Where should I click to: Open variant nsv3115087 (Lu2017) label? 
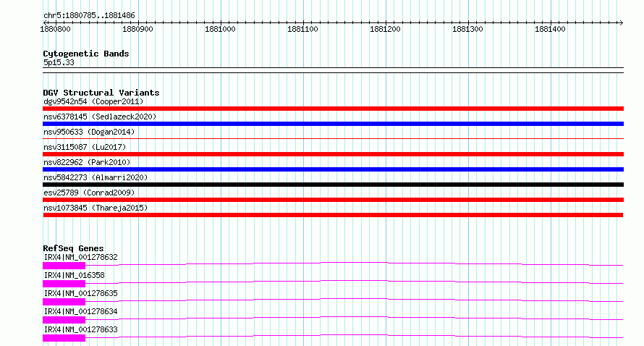pos(85,147)
